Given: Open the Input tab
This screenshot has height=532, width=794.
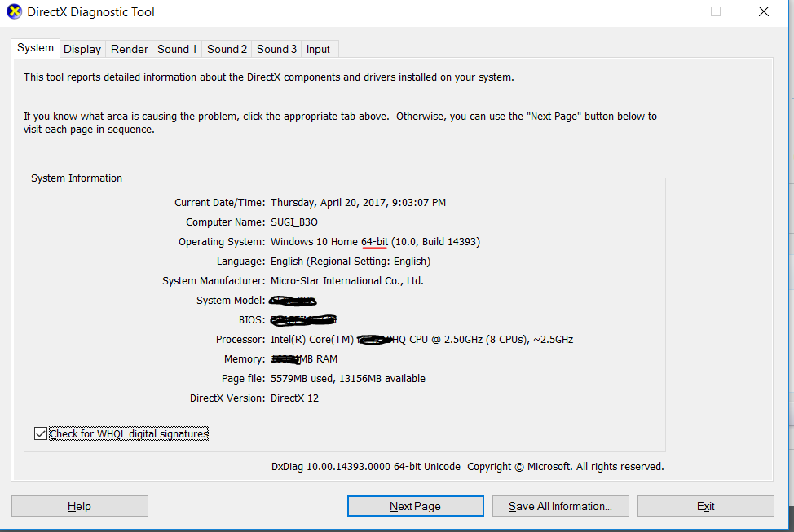Looking at the screenshot, I should point(318,49).
